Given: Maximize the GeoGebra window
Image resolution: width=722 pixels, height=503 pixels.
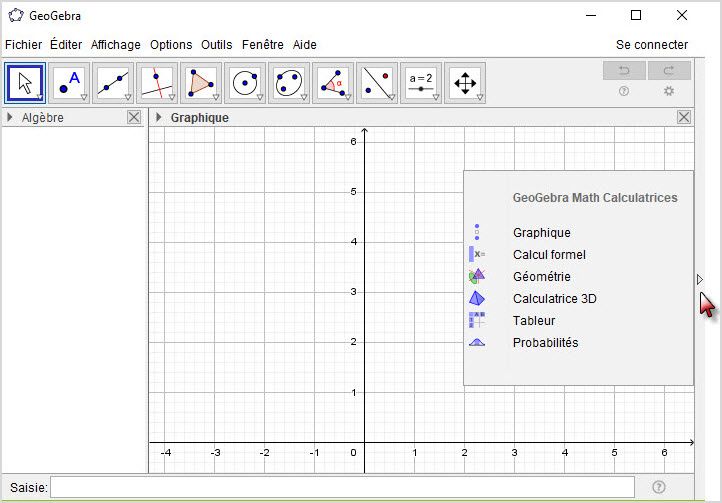Looking at the screenshot, I should [x=636, y=15].
